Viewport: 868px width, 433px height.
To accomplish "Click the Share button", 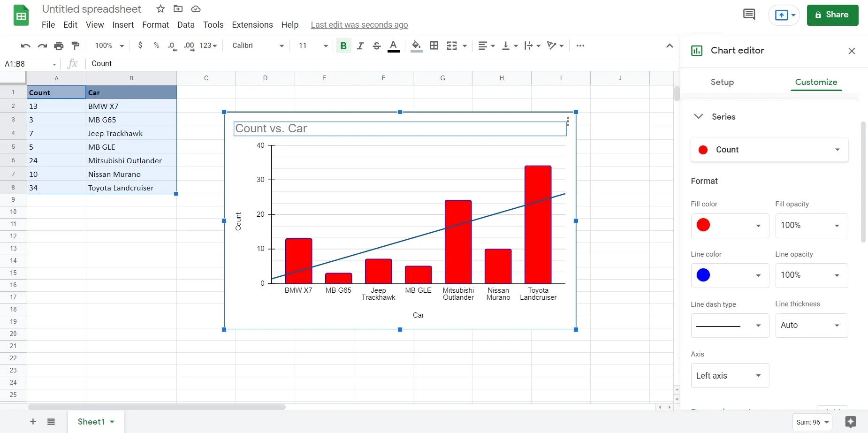I will click(x=832, y=15).
